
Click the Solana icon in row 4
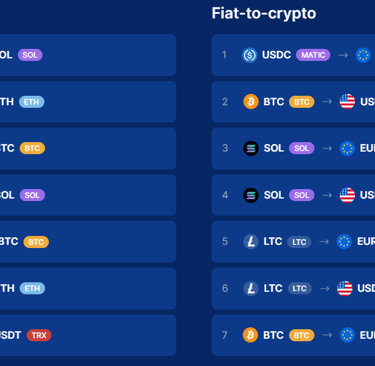tap(251, 195)
